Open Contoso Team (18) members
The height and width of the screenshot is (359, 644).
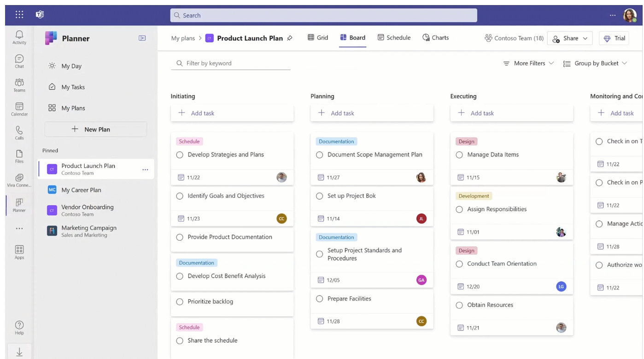click(514, 38)
